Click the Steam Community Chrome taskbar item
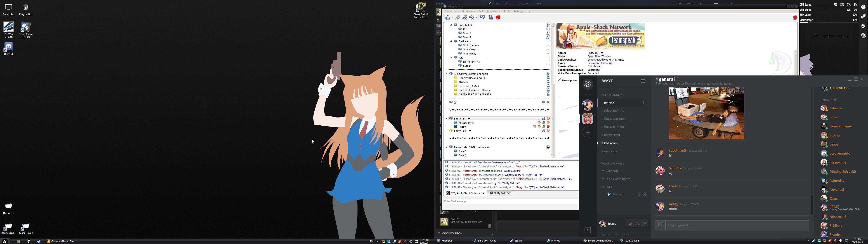The width and height of the screenshot is (868, 244). click(598, 241)
